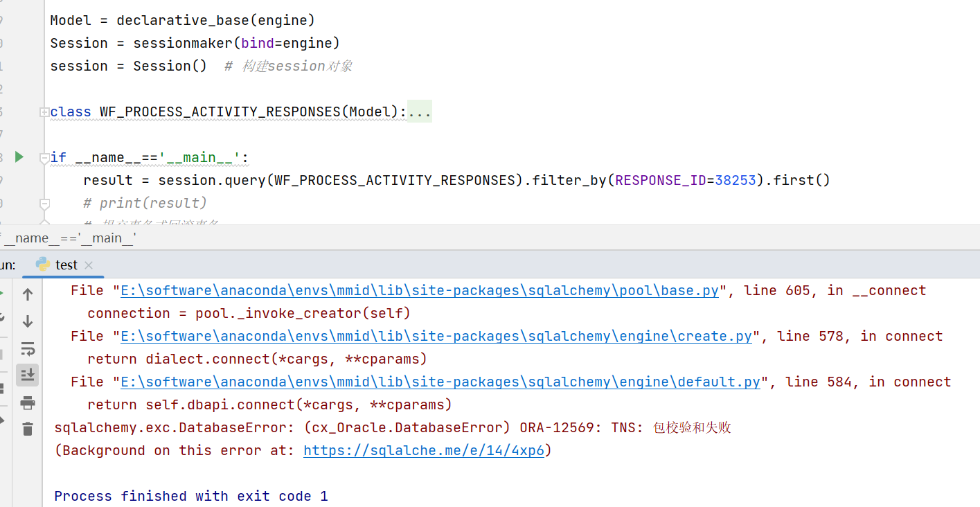Toggle scroll to end in the console

pos(28,375)
